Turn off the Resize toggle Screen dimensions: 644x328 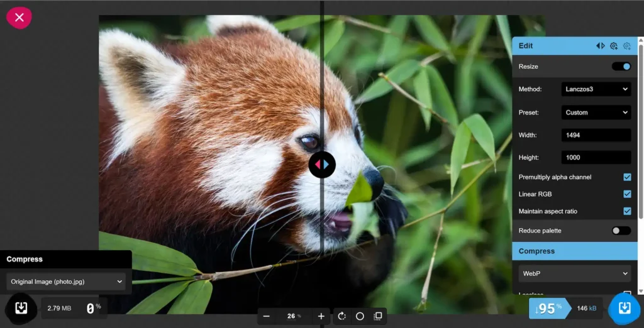click(x=621, y=67)
